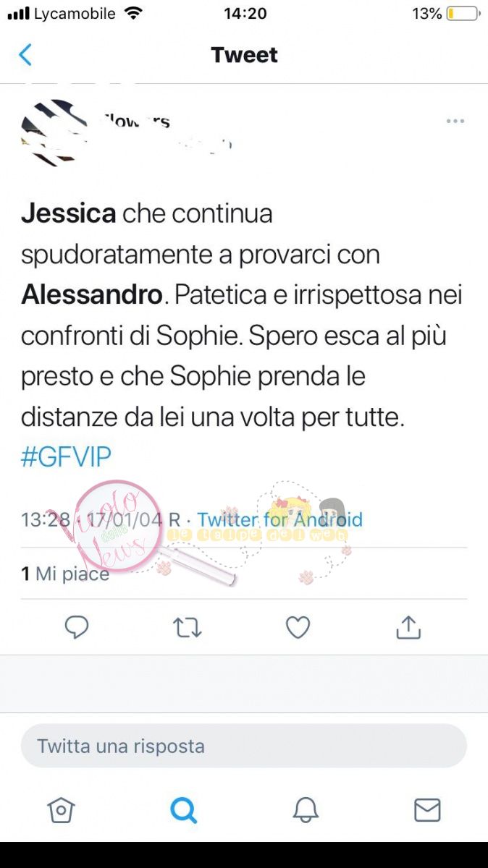Tap the battery indicator in status bar

pyautogui.click(x=463, y=14)
